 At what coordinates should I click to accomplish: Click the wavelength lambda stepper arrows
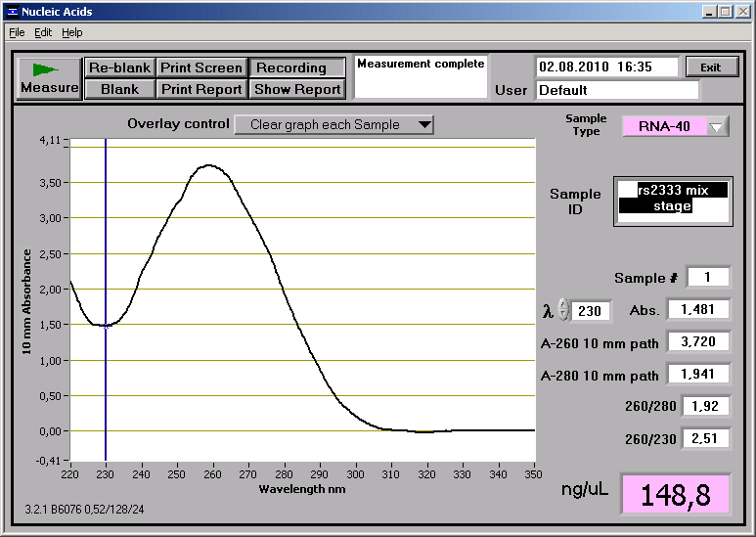pyautogui.click(x=563, y=310)
